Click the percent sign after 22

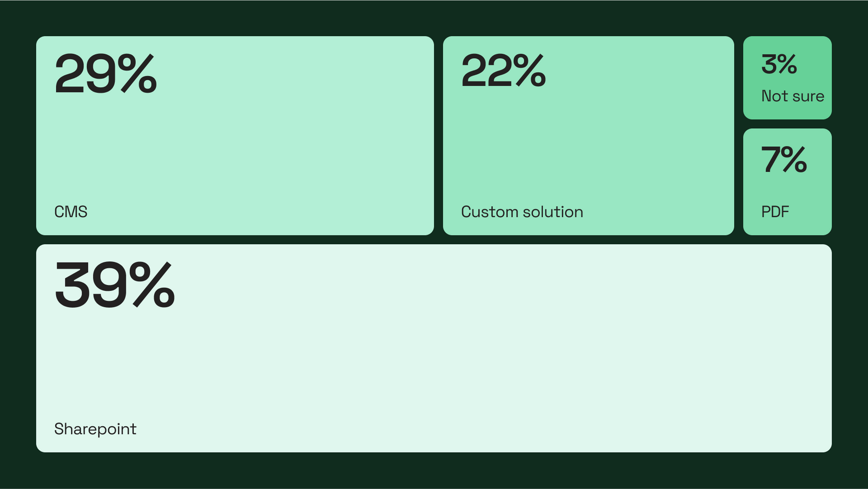[530, 71]
